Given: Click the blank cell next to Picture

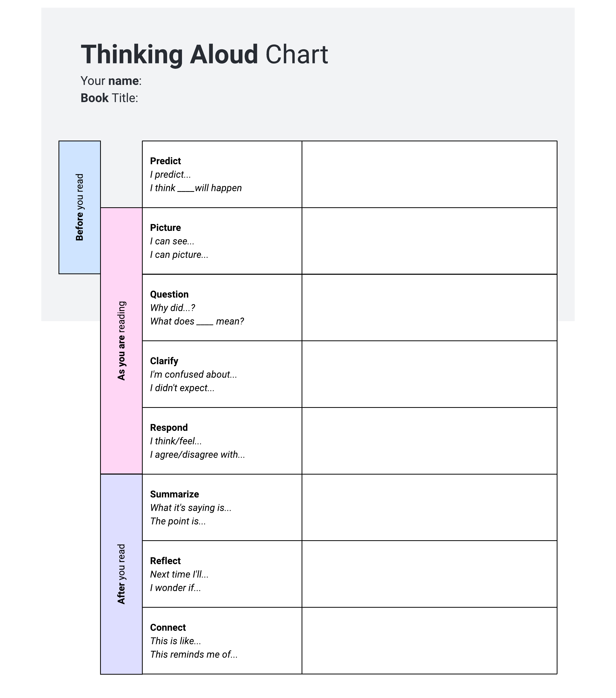Looking at the screenshot, I should point(429,241).
